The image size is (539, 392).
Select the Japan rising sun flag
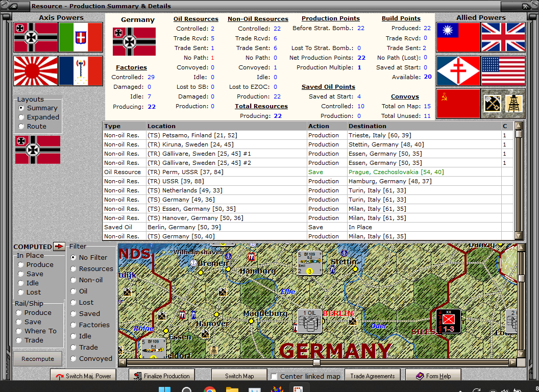[36, 71]
